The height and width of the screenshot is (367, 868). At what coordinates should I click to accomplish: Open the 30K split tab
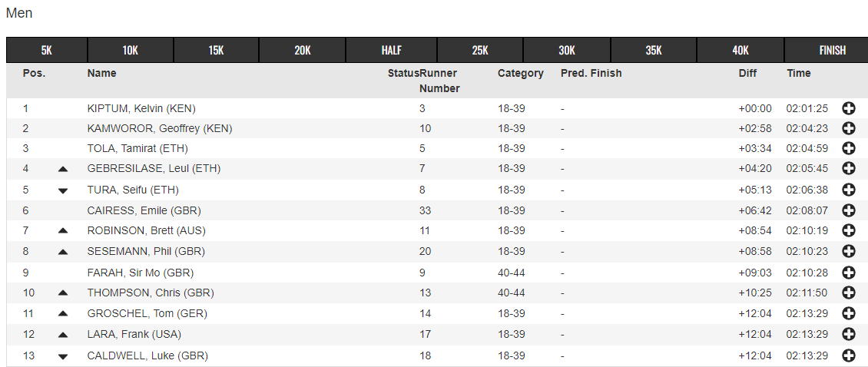pyautogui.click(x=567, y=51)
